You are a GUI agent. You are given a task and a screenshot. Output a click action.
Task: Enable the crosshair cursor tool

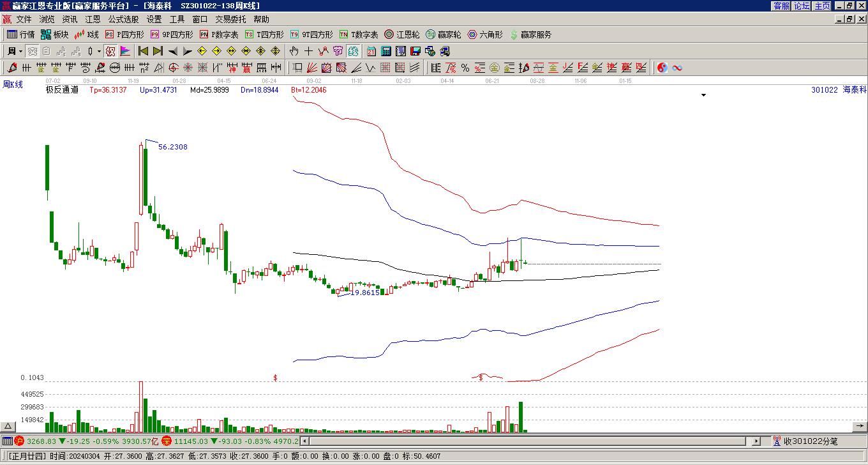click(308, 51)
